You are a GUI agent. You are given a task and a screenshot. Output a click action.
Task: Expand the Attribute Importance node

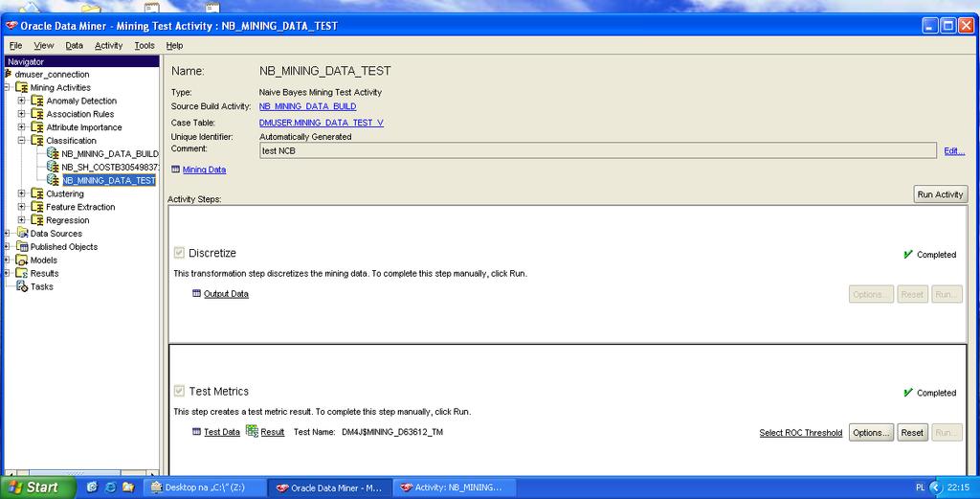point(22,127)
